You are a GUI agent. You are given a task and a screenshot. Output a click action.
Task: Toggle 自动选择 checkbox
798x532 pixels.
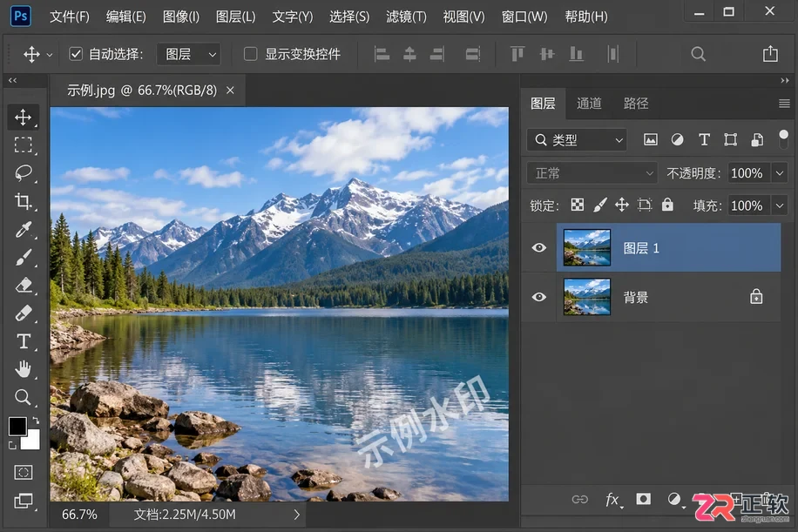(76, 54)
